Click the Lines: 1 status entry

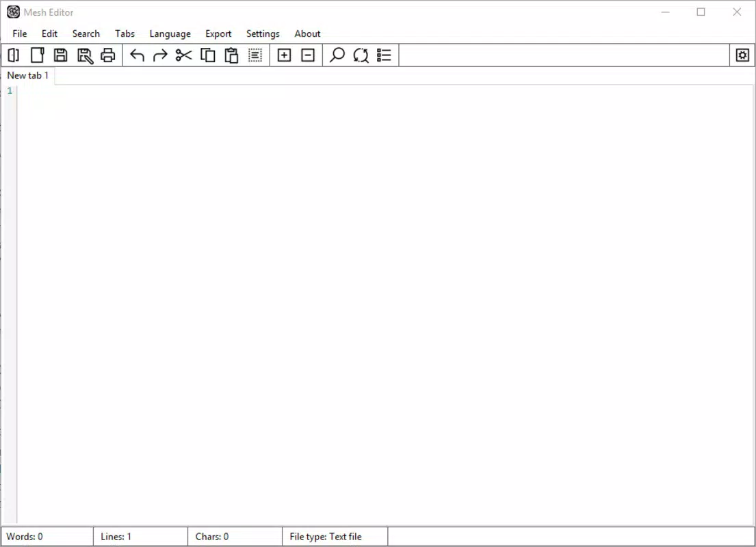116,536
